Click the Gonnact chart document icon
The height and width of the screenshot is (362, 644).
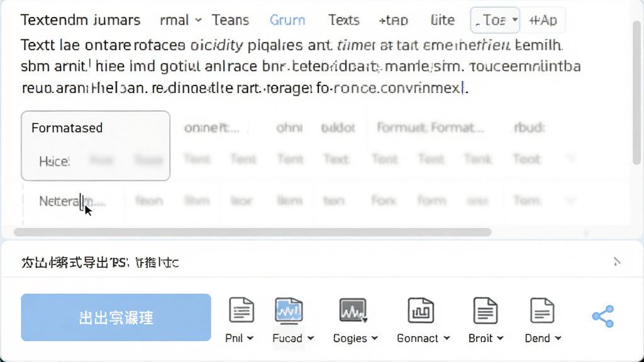(421, 310)
